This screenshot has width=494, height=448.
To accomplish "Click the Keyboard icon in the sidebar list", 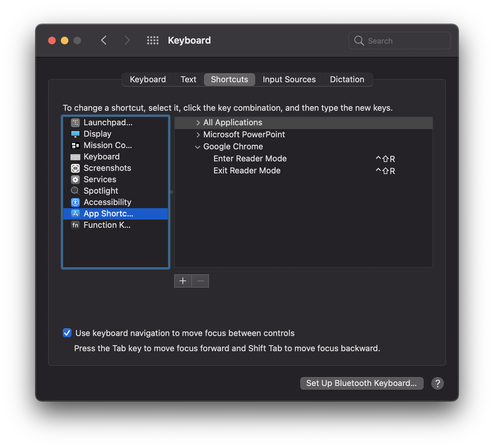I will (x=75, y=157).
